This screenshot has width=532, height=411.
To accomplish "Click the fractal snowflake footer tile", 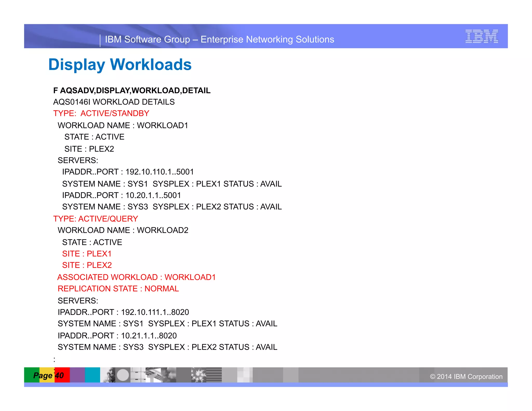I will pos(199,375).
